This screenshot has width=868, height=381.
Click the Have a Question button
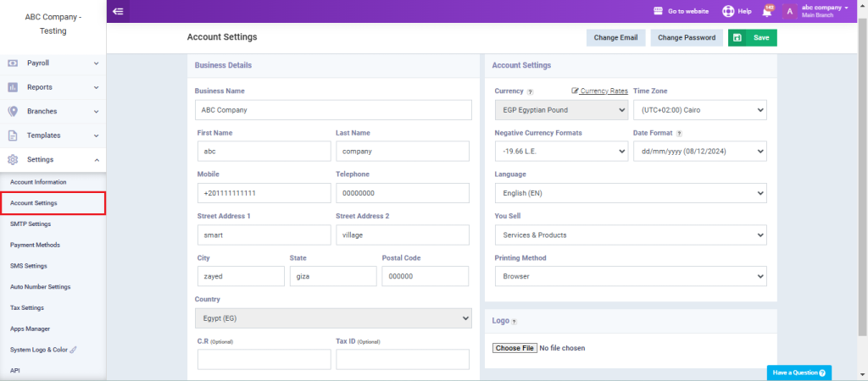point(799,373)
